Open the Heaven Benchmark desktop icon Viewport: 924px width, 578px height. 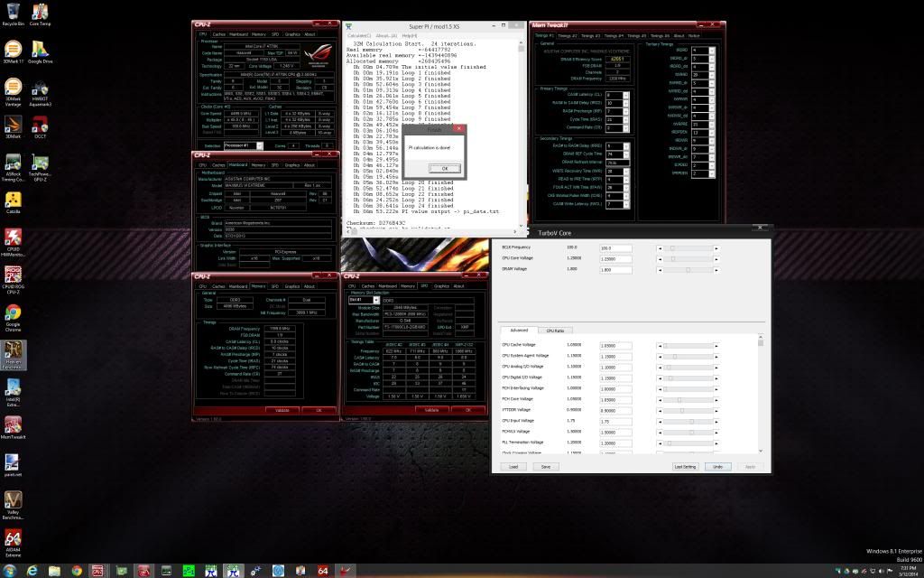(x=13, y=356)
